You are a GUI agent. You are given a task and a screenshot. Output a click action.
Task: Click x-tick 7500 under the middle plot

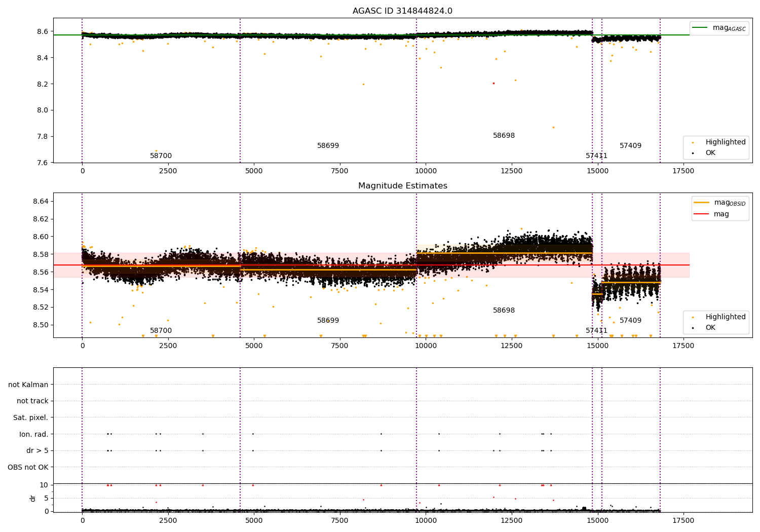pos(340,346)
